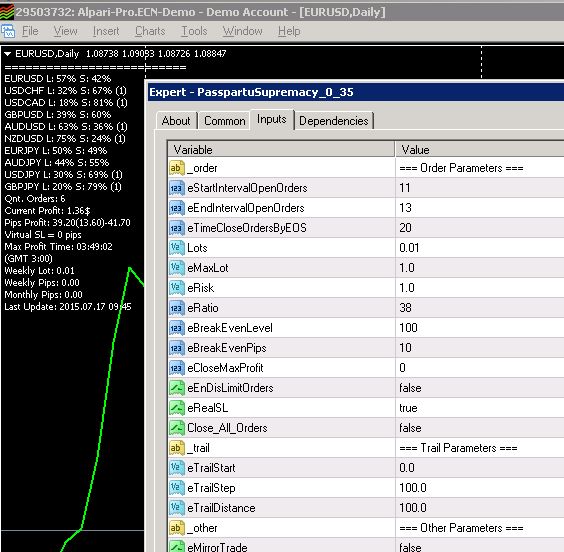Select the Lots value field 0.01
This screenshot has width=564, height=552.
point(479,248)
